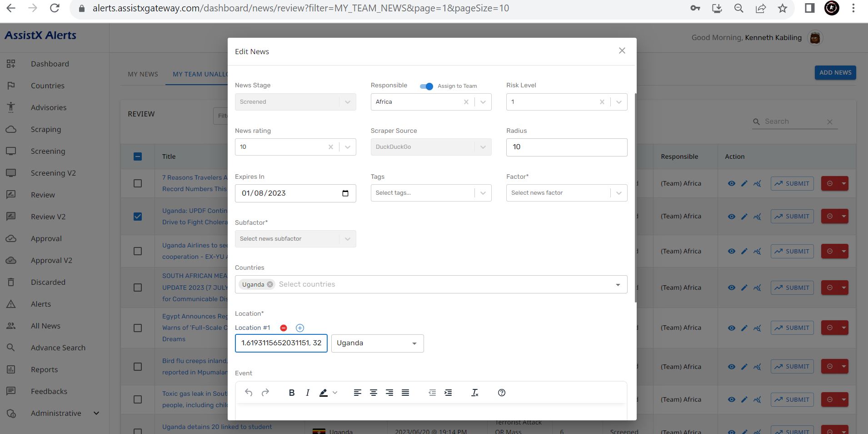
Task: Center align text in Event editor
Action: pos(374,393)
